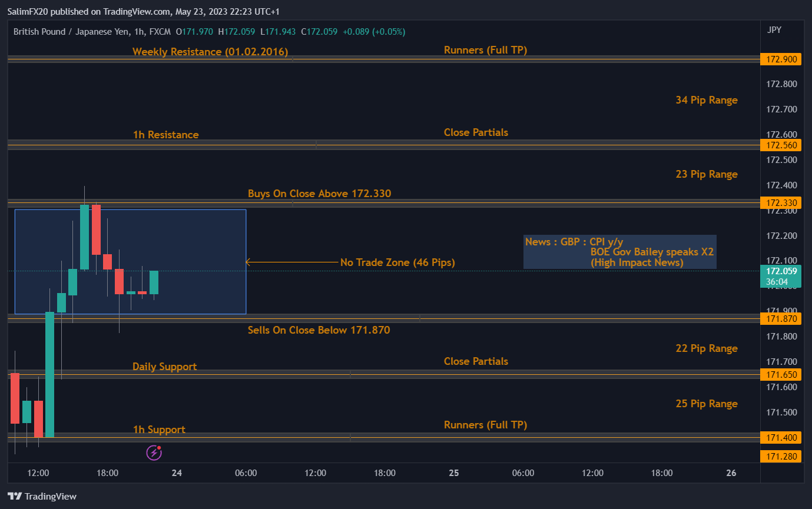
Task: Click the purple lightning economic event icon
Action: [154, 452]
